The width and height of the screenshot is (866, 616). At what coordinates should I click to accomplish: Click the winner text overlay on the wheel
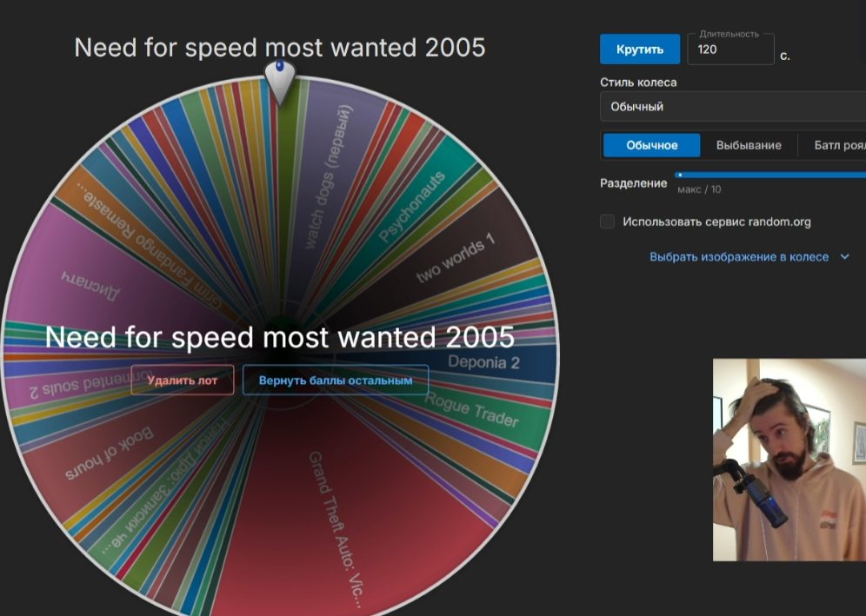(279, 337)
